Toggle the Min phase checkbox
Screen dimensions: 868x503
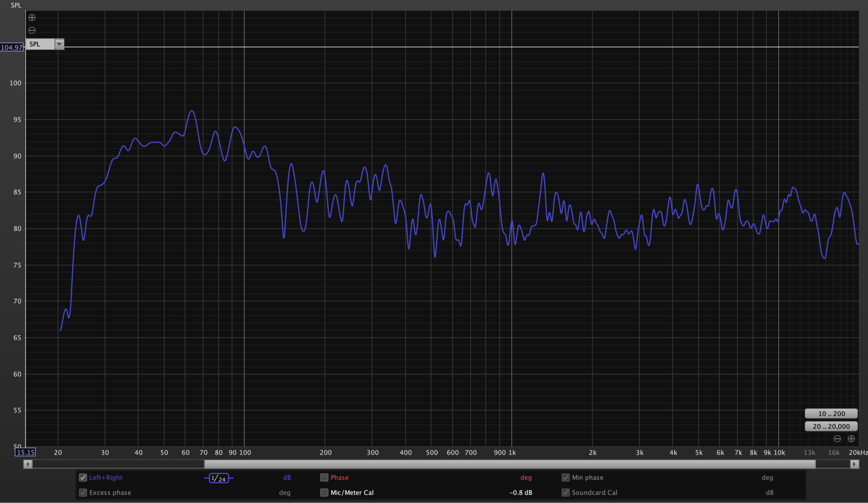[565, 477]
